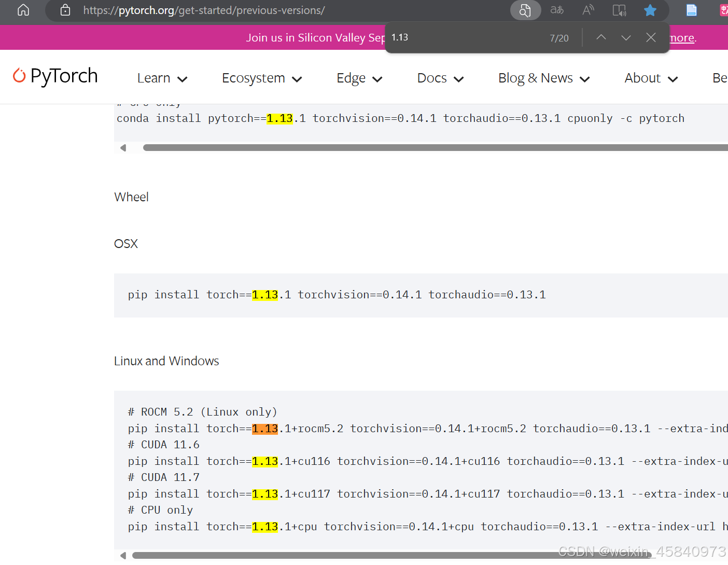Viewport: 728px width, 565px height.
Task: Click the orange highlighted 1.13 match
Action: pyautogui.click(x=265, y=429)
